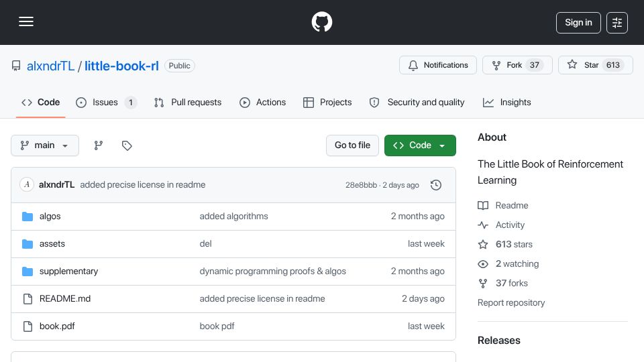644x362 pixels.
Task: Open the Insights tab
Action: point(507,102)
